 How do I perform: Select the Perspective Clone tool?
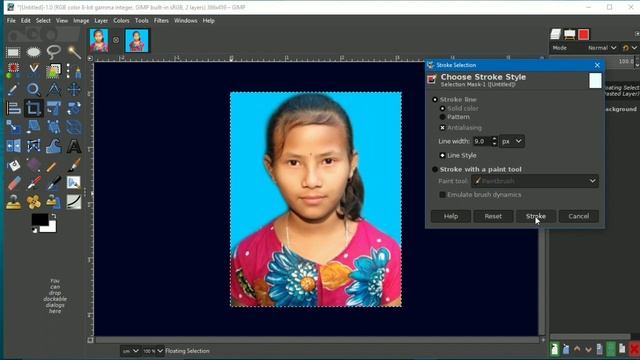[x=52, y=202]
